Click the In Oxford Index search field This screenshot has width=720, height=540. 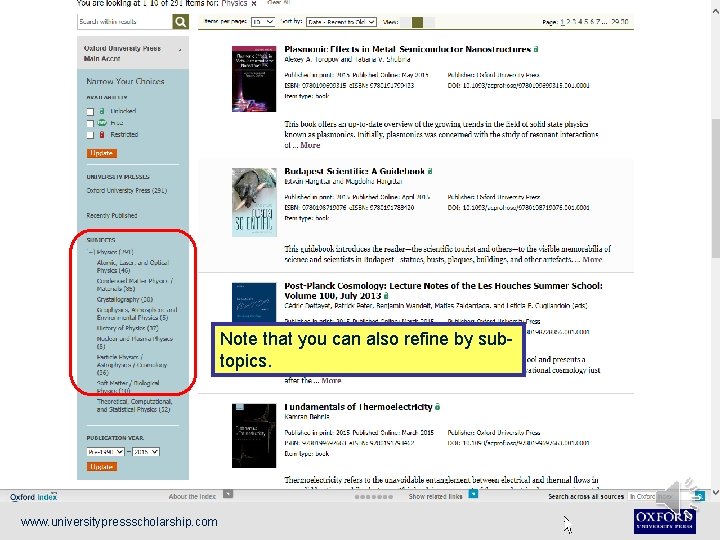click(x=660, y=496)
